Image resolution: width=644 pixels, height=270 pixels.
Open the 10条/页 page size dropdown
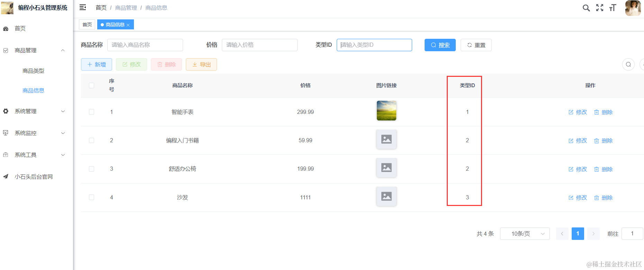click(x=524, y=234)
